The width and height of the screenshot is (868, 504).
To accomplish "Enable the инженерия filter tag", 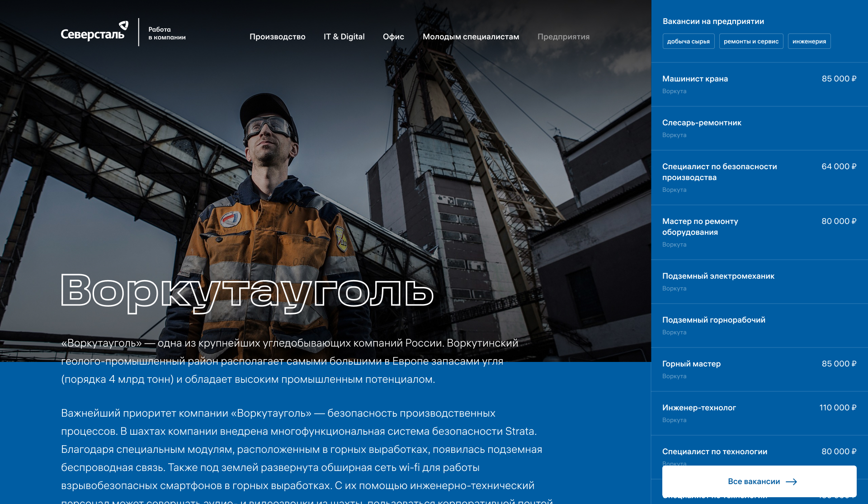I will [809, 41].
